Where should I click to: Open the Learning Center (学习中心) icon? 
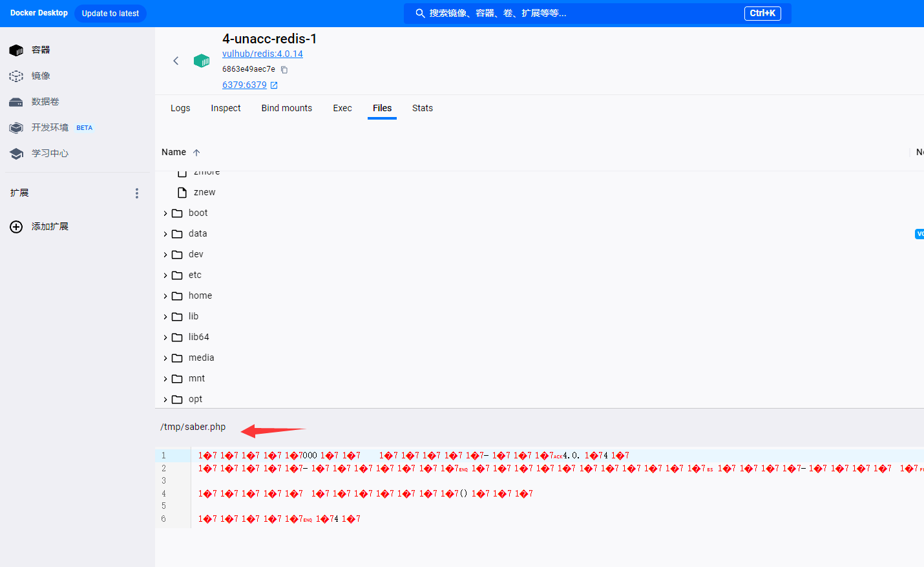(x=16, y=154)
